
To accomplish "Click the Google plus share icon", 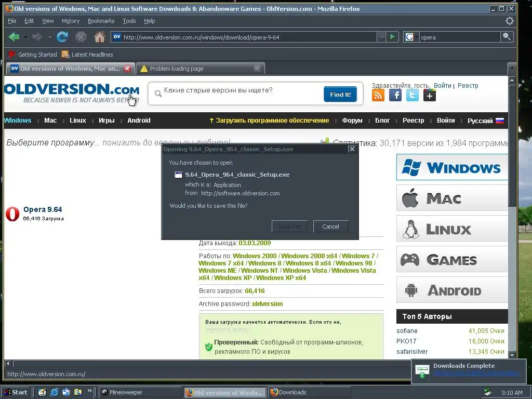I will pos(430,96).
